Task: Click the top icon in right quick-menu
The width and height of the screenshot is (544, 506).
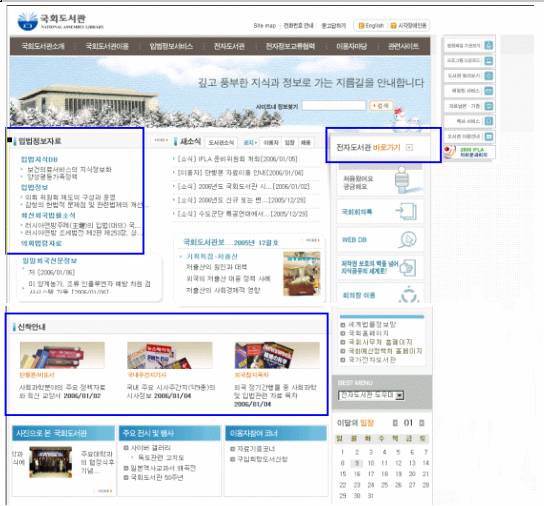Action: [488, 45]
